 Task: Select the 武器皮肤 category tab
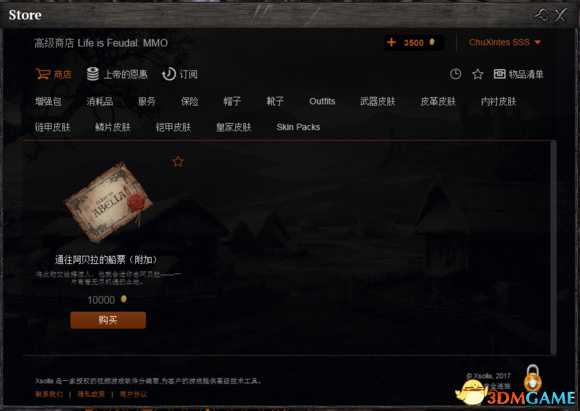[x=377, y=101]
